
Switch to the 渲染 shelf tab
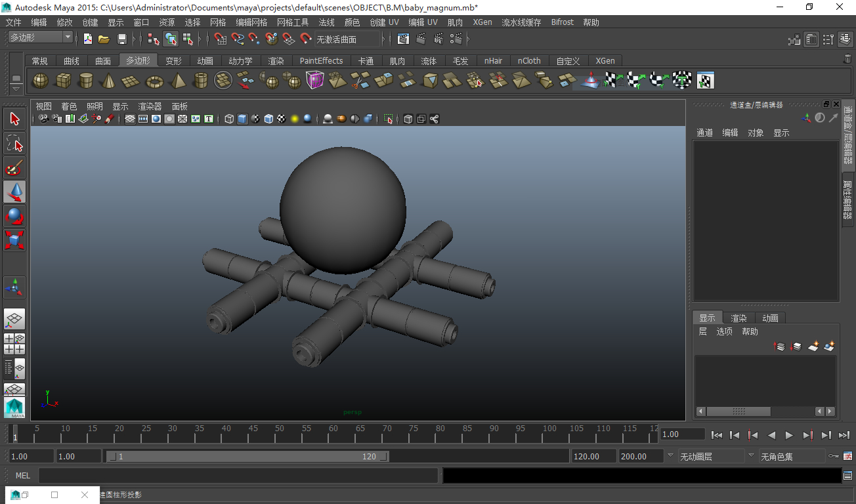coord(276,61)
